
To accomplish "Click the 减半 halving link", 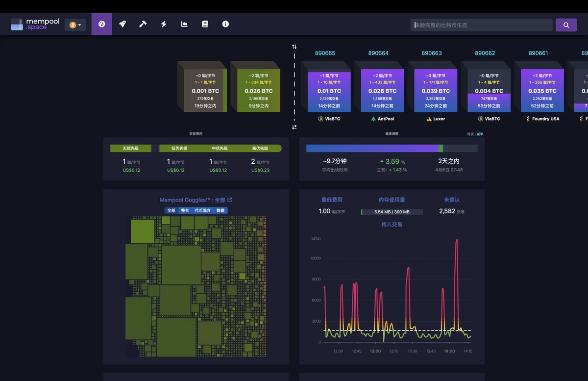I will [479, 133].
